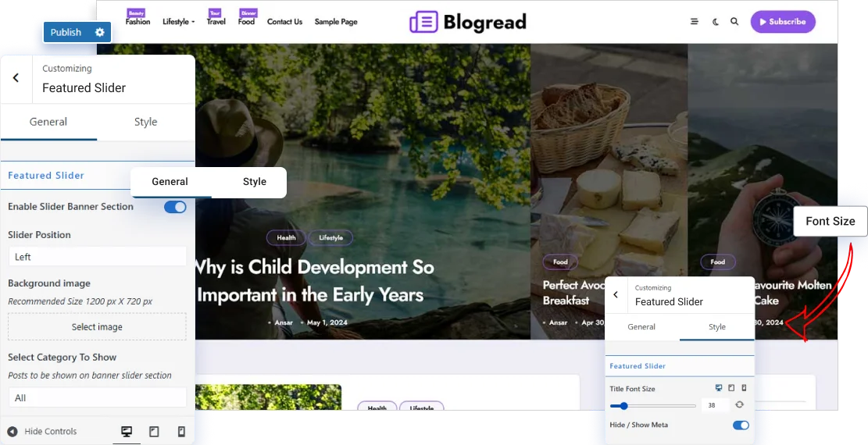Switch to tablet preview in bottom bar
This screenshot has height=445, width=868.
click(x=154, y=432)
